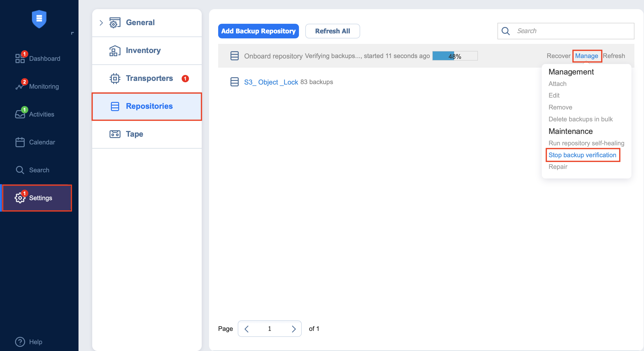644x351 pixels.
Task: Choose Run repository self-healing
Action: click(x=586, y=143)
